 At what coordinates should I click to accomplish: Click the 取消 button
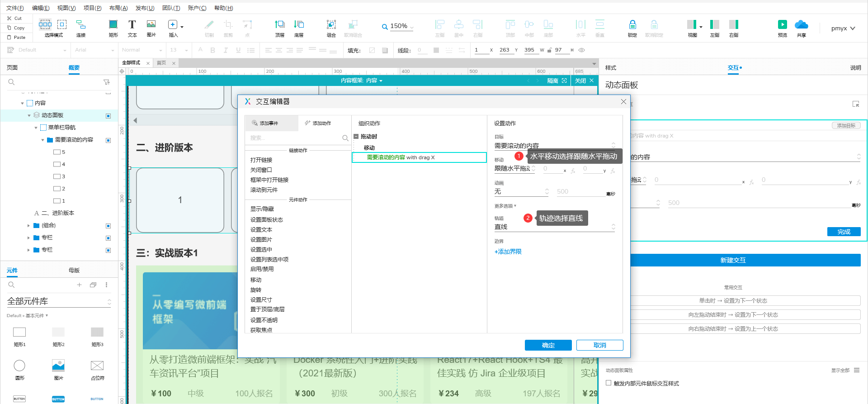(x=599, y=345)
